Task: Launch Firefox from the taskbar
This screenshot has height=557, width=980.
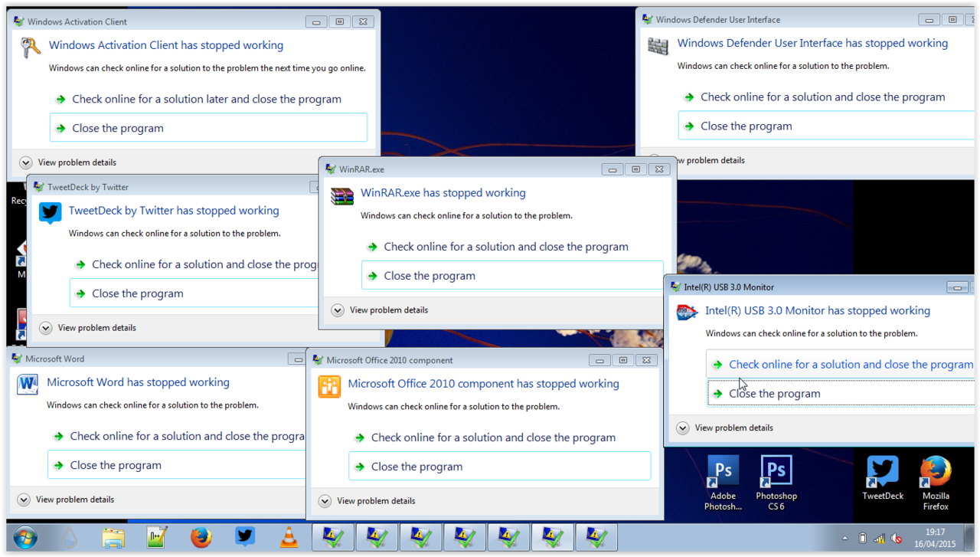Action: click(x=201, y=538)
